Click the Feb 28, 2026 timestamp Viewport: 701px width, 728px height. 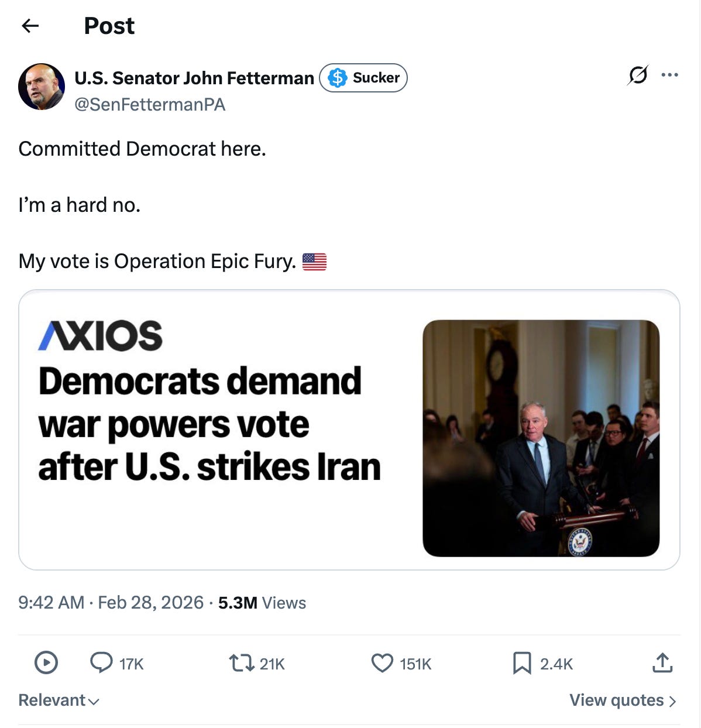pyautogui.click(x=152, y=602)
